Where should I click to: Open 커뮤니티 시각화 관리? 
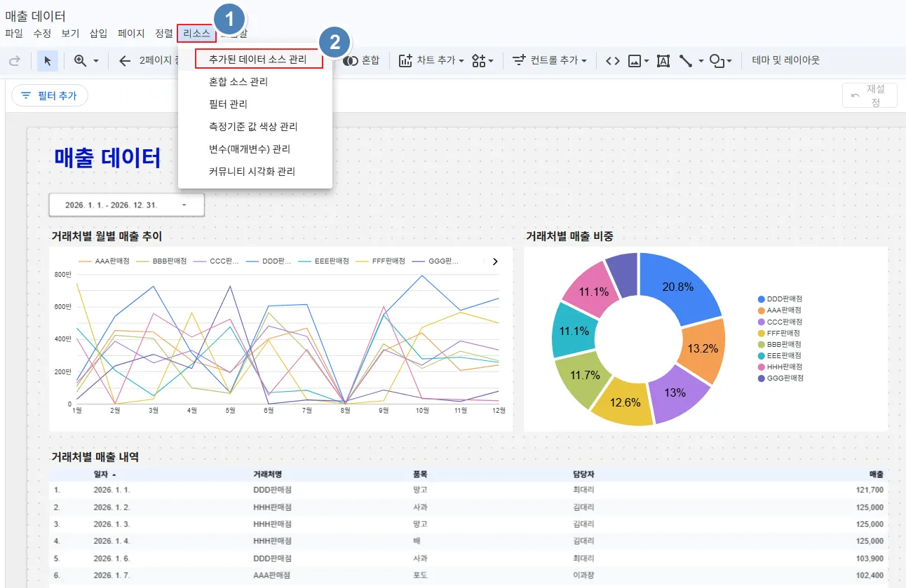point(252,172)
